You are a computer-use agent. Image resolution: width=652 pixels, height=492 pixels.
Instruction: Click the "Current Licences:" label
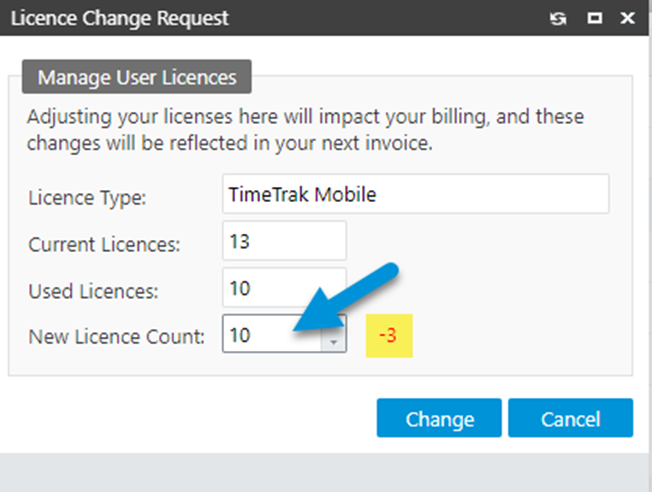click(x=104, y=243)
